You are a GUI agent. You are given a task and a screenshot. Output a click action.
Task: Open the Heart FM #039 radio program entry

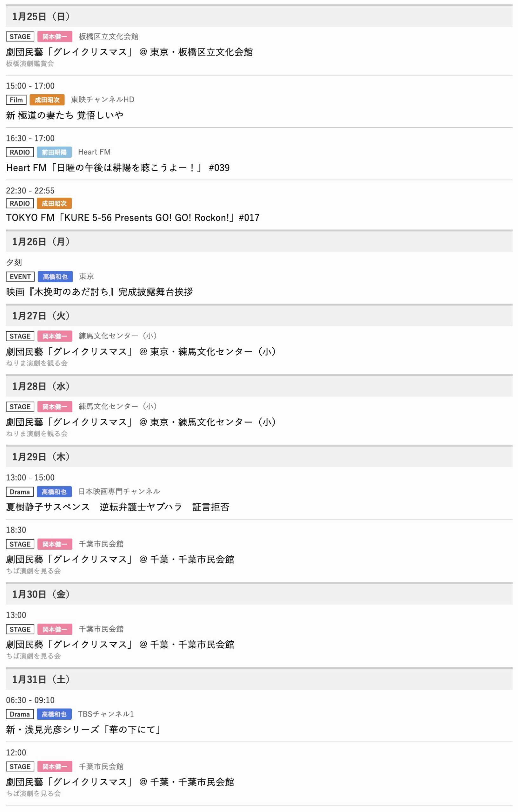(x=118, y=167)
